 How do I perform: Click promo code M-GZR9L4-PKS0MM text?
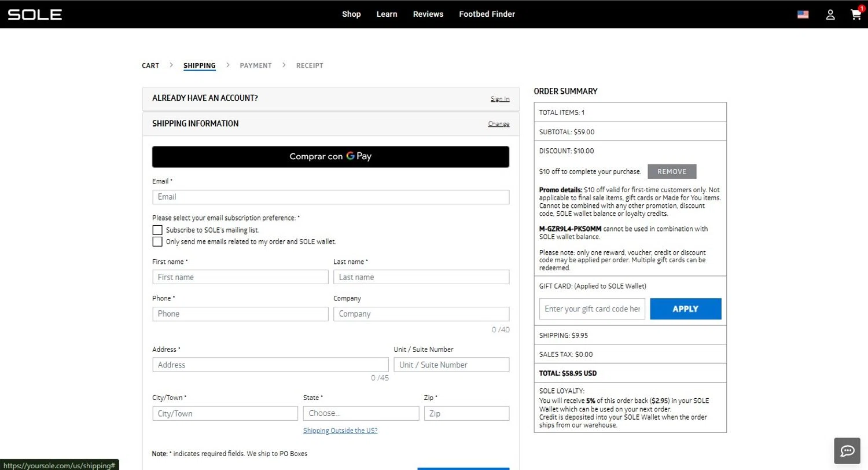[570, 229]
